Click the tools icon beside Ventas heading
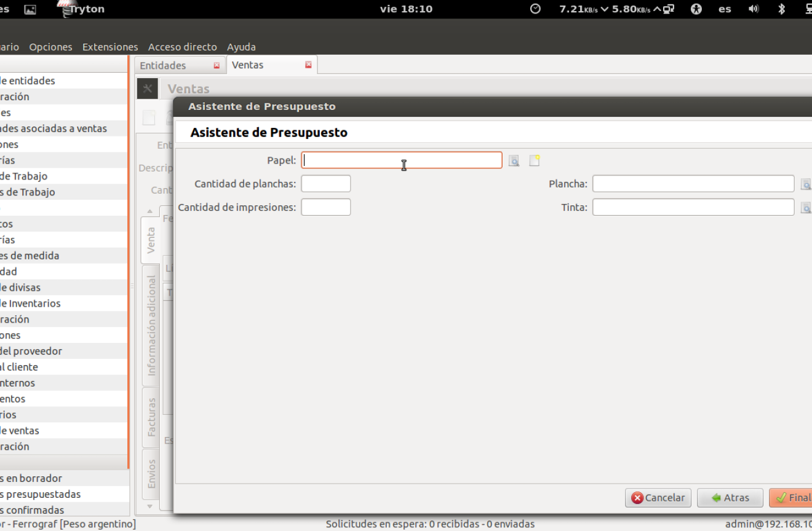812x531 pixels. (x=147, y=89)
